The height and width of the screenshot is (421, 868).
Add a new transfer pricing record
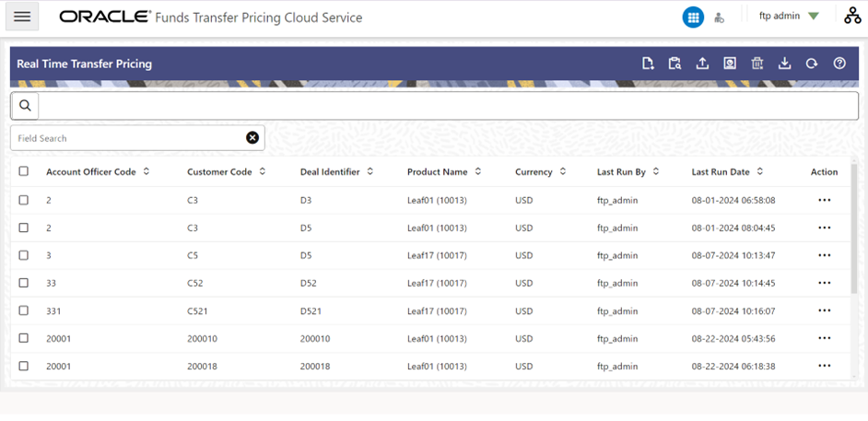[x=648, y=64]
